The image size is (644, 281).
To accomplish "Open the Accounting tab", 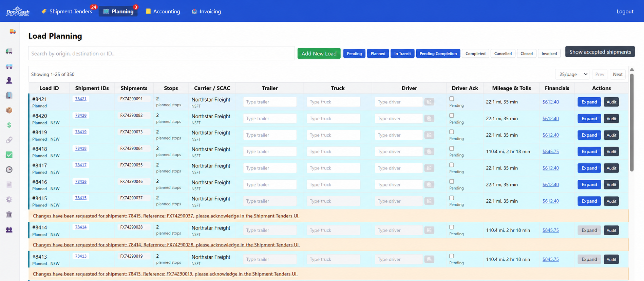I will tap(163, 12).
